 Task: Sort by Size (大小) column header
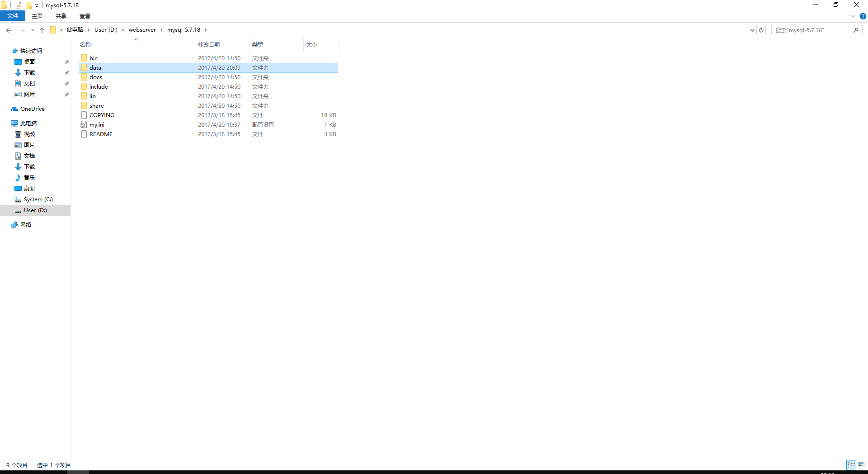[321, 44]
